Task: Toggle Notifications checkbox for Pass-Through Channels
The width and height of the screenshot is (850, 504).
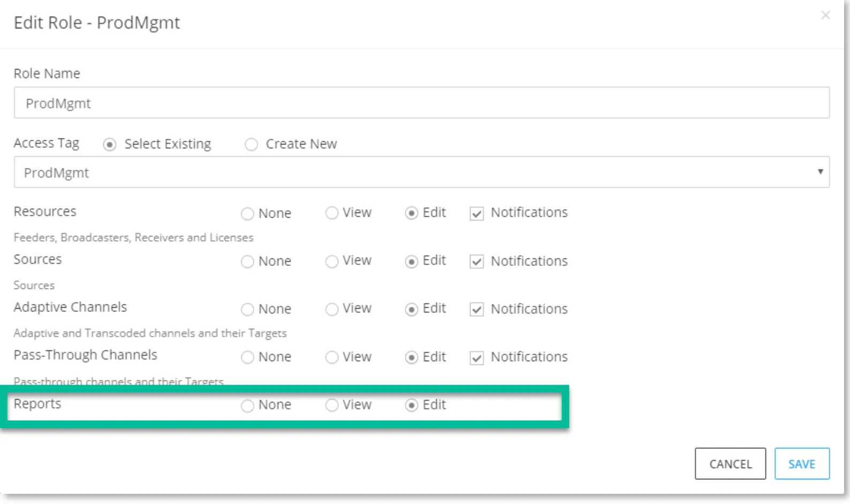Action: [x=476, y=358]
